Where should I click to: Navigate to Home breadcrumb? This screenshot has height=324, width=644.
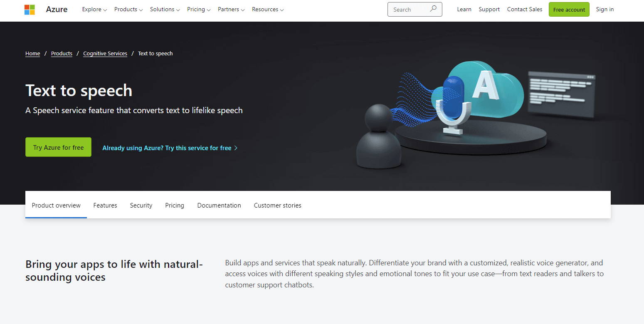point(33,54)
